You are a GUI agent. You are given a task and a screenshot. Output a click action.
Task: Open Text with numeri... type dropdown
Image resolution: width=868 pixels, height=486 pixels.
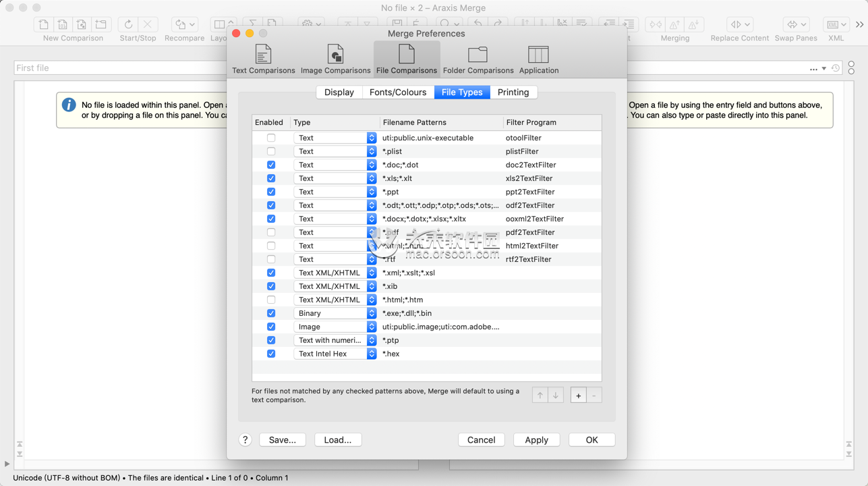point(335,340)
